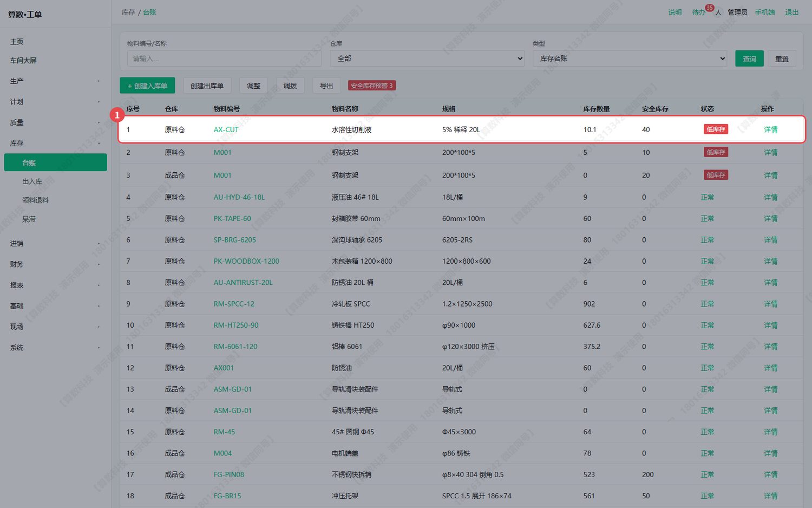Switch to 手机端 mobile view

(765, 12)
